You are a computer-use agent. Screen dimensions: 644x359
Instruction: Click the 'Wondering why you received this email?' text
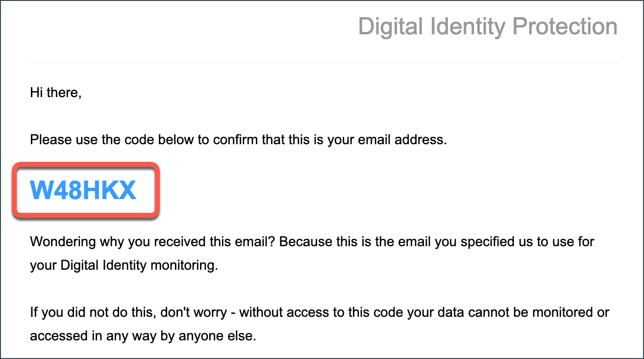(x=154, y=242)
